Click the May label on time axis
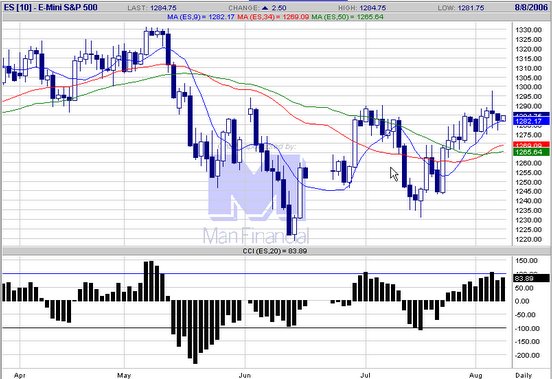Image resolution: width=552 pixels, height=379 pixels. click(124, 375)
